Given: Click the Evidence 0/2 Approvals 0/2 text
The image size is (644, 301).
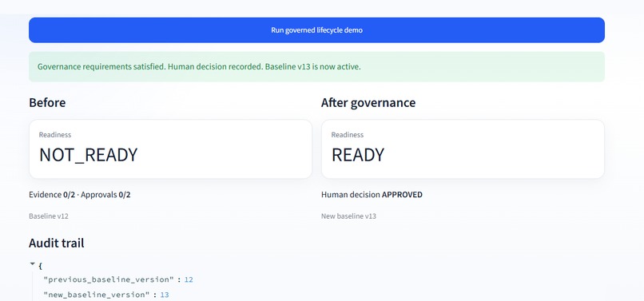Looking at the screenshot, I should pos(80,195).
